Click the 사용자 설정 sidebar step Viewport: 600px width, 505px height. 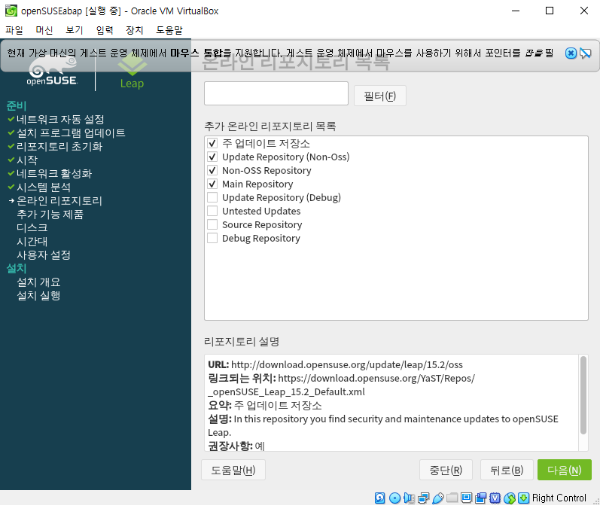point(44,255)
